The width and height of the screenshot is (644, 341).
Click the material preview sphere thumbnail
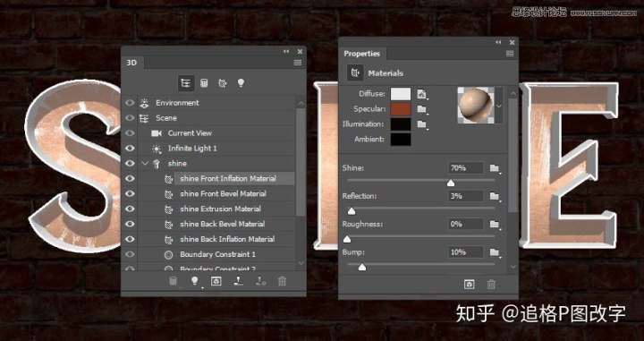476,105
